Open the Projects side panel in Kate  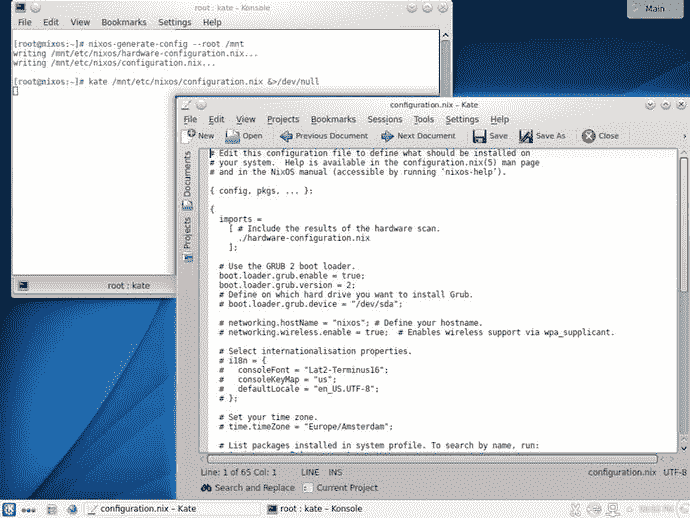(x=187, y=239)
